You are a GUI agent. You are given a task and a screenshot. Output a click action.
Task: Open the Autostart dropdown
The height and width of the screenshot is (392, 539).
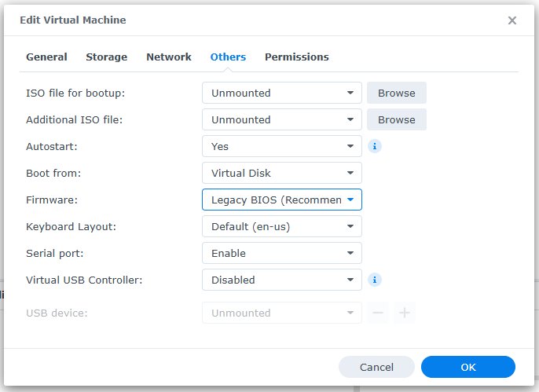point(281,146)
